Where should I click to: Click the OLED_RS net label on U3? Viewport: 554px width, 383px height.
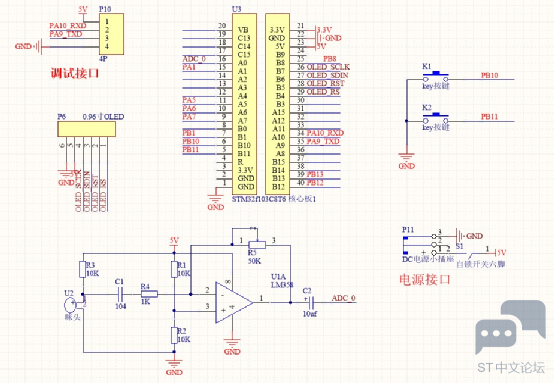click(x=323, y=92)
